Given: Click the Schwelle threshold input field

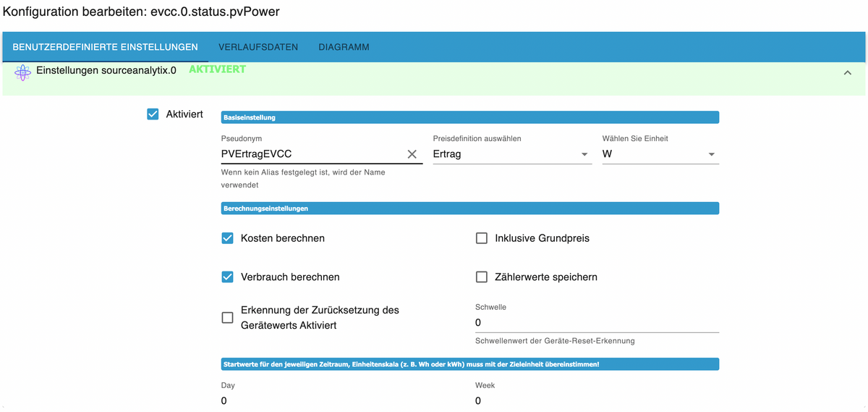Looking at the screenshot, I should point(597,322).
